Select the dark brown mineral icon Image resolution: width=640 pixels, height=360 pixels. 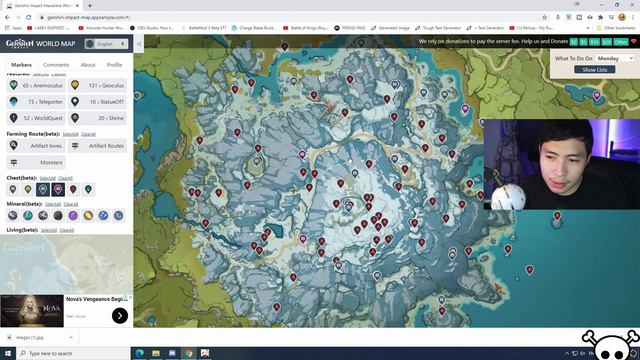[58, 216]
